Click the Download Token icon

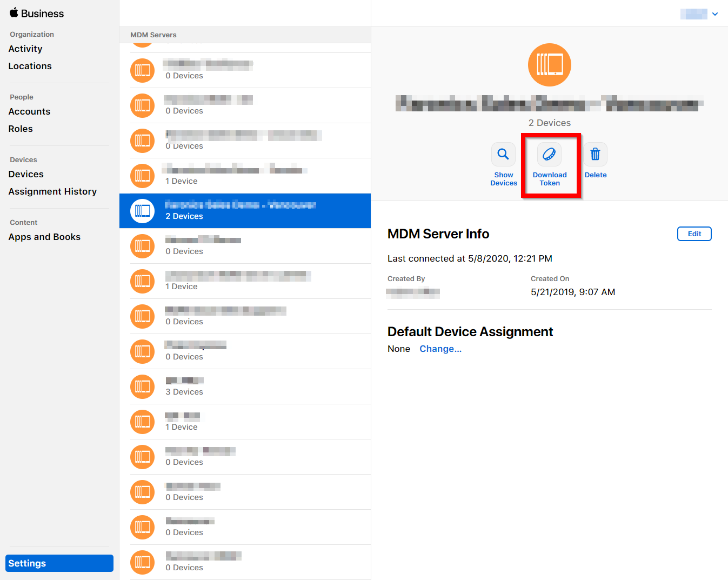[549, 154]
